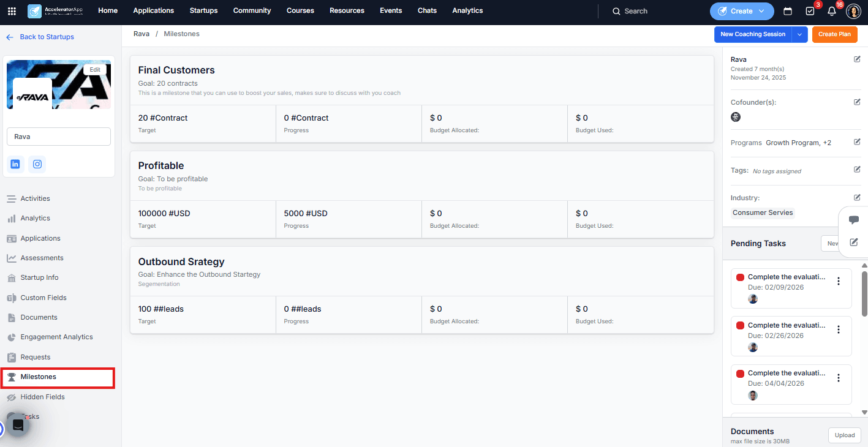Open the notifications bell icon
This screenshot has height=447, width=868.
[831, 11]
